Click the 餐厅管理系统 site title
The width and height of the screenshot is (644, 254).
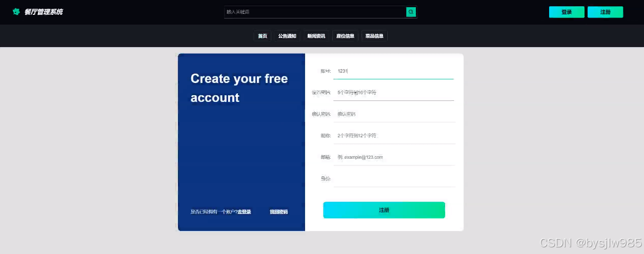point(44,12)
